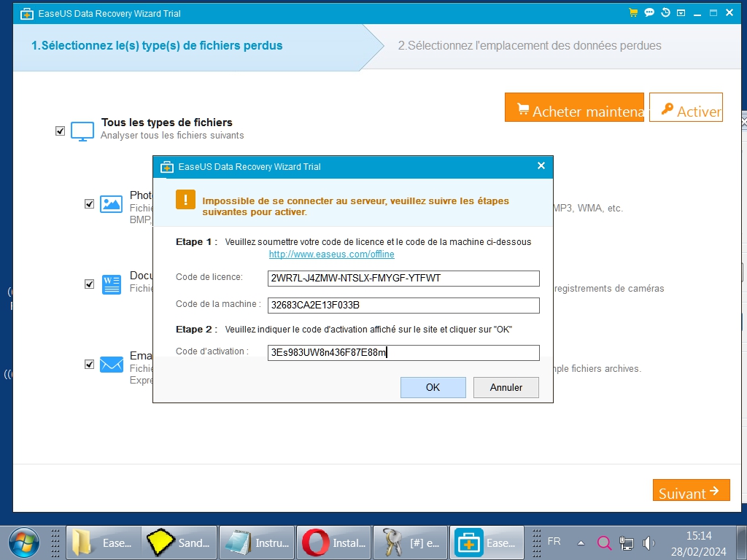Image resolution: width=747 pixels, height=560 pixels.
Task: Click the 'Etape 2 :' label
Action: point(196,330)
